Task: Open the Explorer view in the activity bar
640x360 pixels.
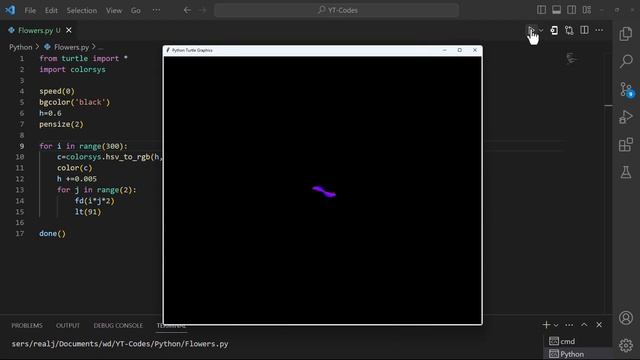Action: point(626,33)
